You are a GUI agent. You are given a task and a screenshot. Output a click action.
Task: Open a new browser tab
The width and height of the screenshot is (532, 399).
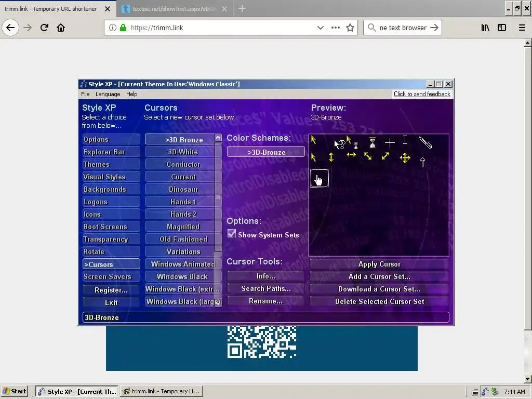pos(242,8)
